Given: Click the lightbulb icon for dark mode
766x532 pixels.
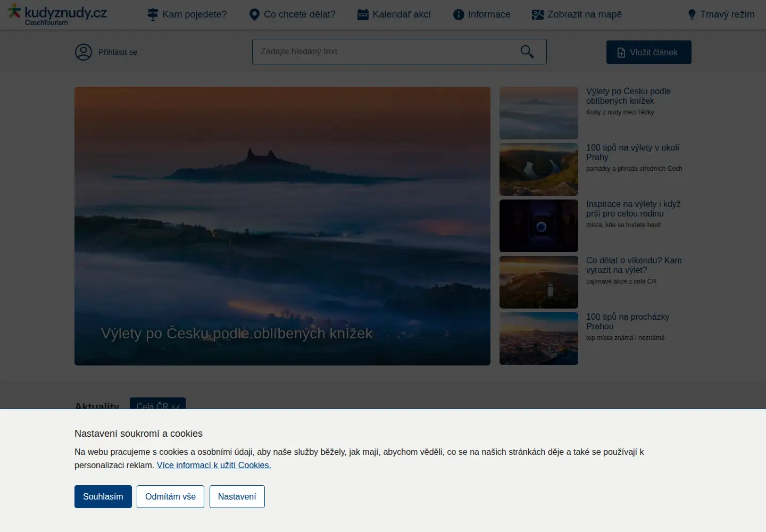Looking at the screenshot, I should [692, 14].
